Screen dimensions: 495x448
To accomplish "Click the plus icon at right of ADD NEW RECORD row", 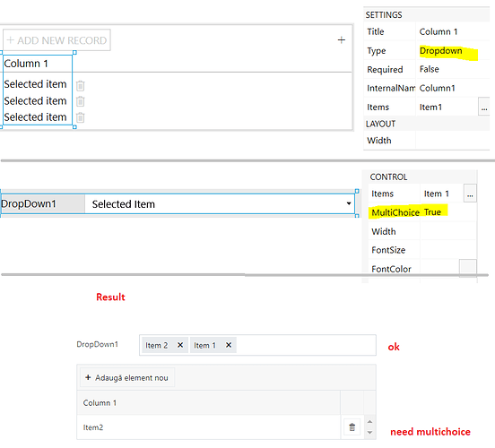I will coord(342,40).
